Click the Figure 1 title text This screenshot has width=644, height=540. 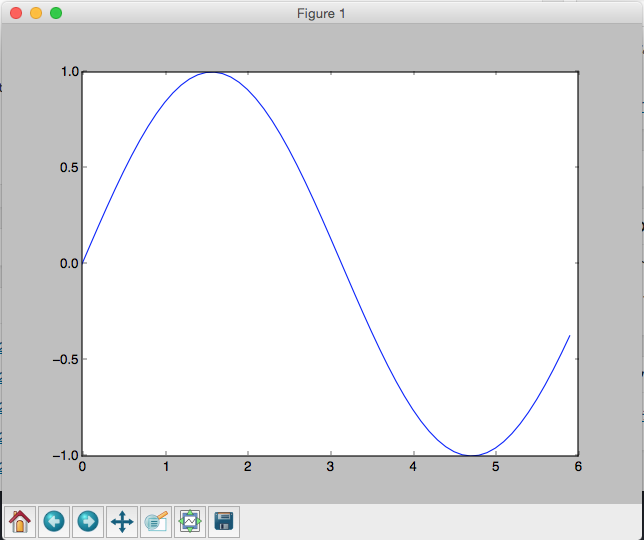pos(322,13)
